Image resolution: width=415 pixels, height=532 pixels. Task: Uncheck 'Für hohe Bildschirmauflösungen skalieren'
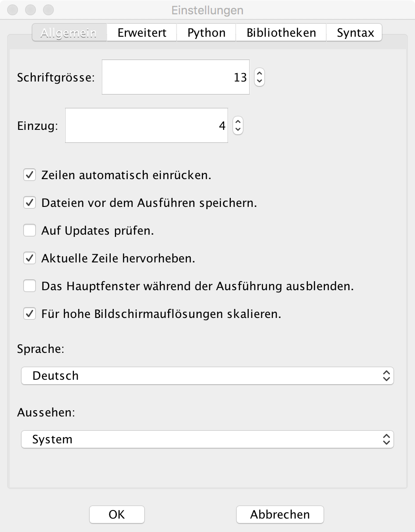tap(30, 314)
